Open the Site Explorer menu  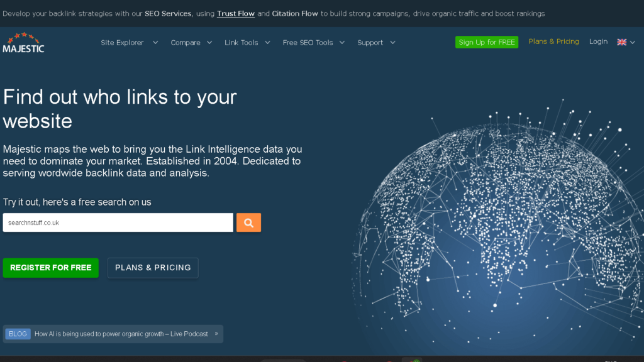(123, 43)
